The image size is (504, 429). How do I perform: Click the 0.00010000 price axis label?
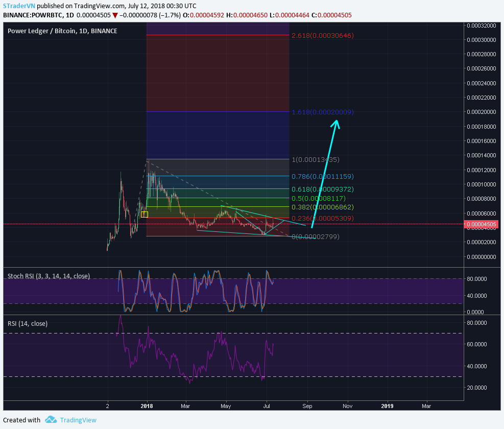pos(482,184)
